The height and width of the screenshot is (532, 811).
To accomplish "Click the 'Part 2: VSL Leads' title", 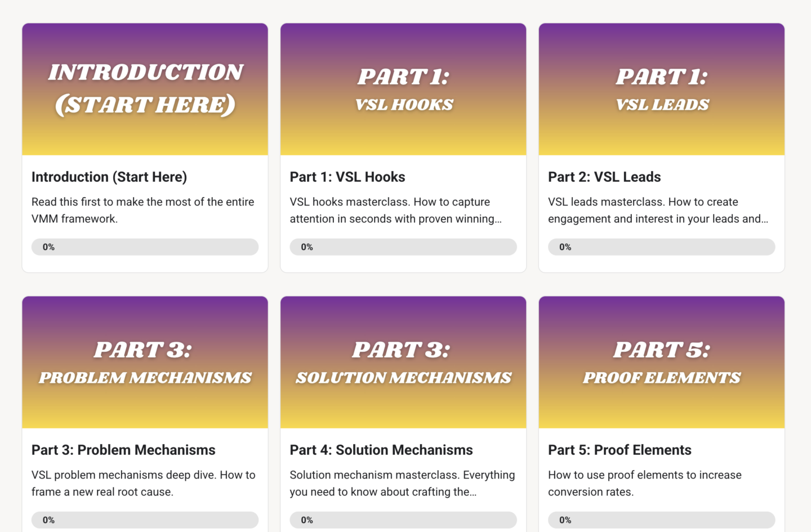I will [604, 177].
